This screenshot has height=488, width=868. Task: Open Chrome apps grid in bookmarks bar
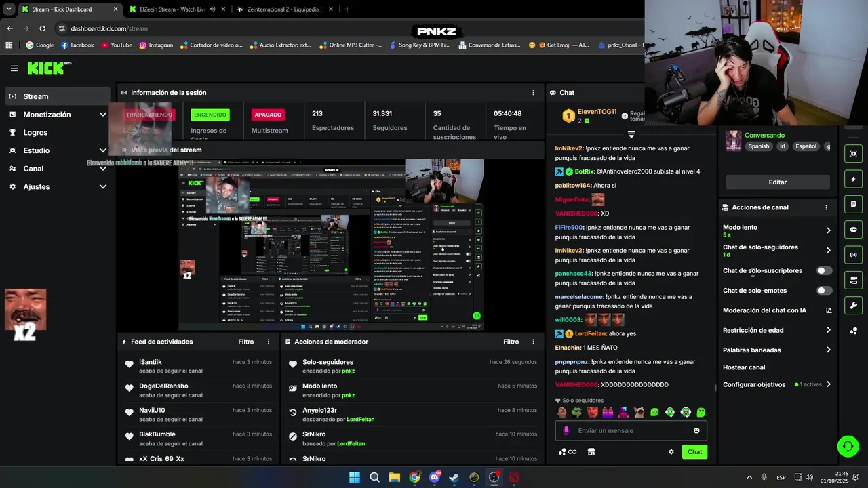click(9, 45)
